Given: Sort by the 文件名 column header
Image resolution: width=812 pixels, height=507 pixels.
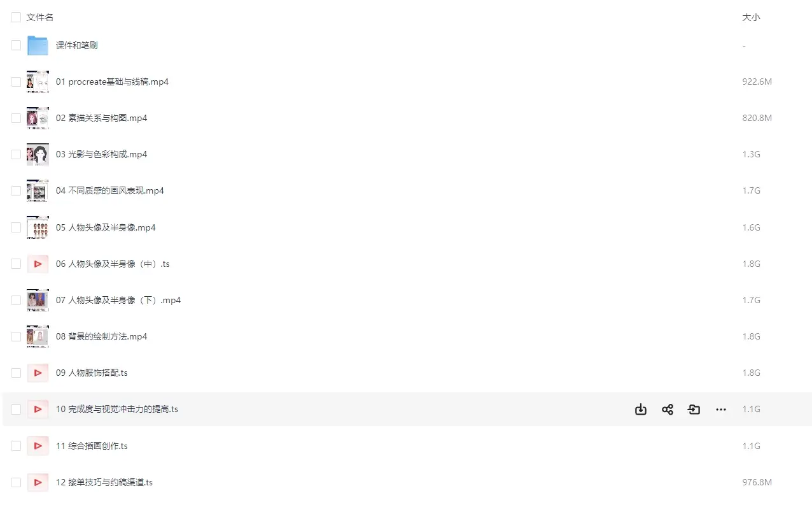Looking at the screenshot, I should [40, 17].
